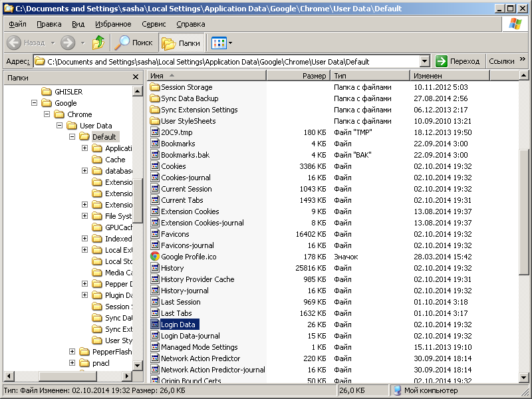
Task: Go up one folder level icon
Action: pos(98,43)
